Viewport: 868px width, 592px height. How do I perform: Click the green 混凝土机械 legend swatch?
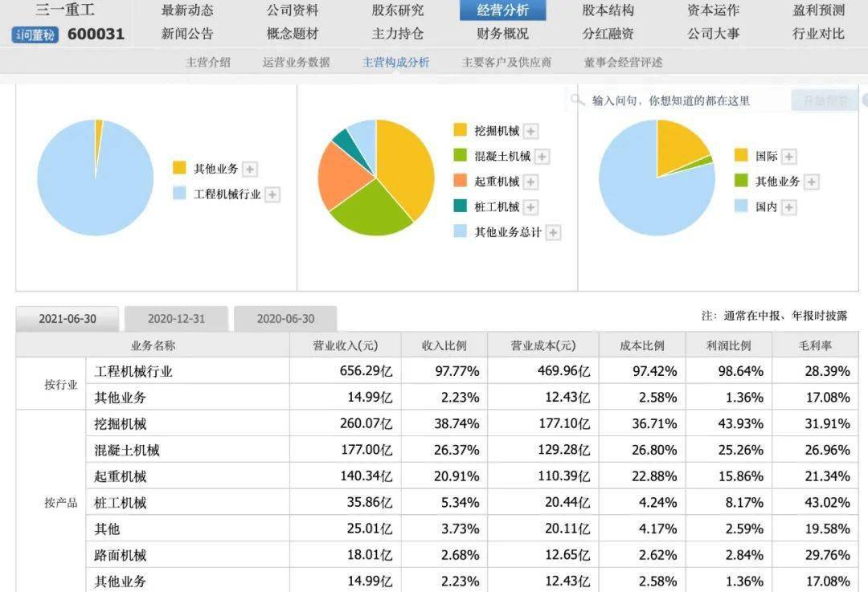tap(460, 156)
